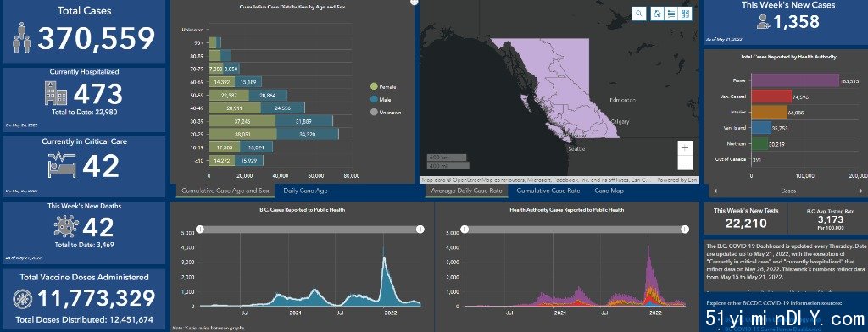Click the Total Cases people icon
This screenshot has height=332, width=868.
(22, 38)
